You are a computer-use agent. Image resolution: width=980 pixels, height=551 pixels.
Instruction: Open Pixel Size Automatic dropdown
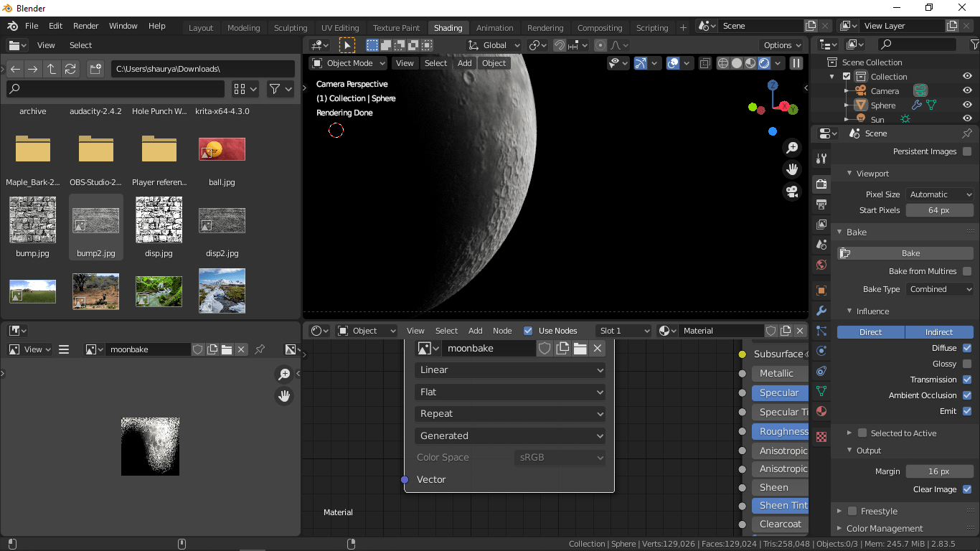939,194
